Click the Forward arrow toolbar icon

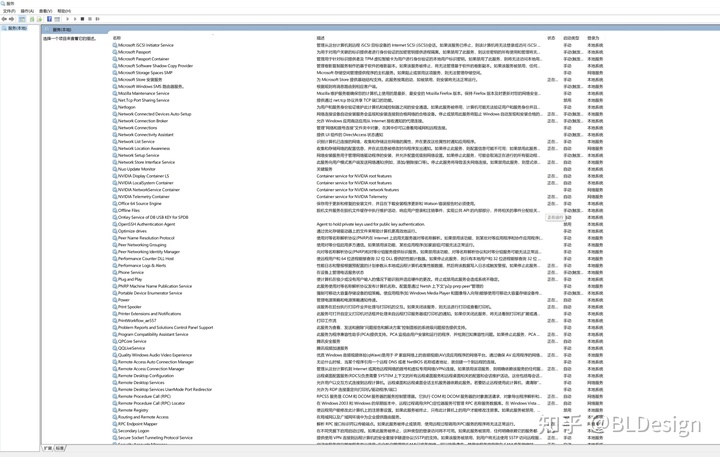(x=11, y=19)
